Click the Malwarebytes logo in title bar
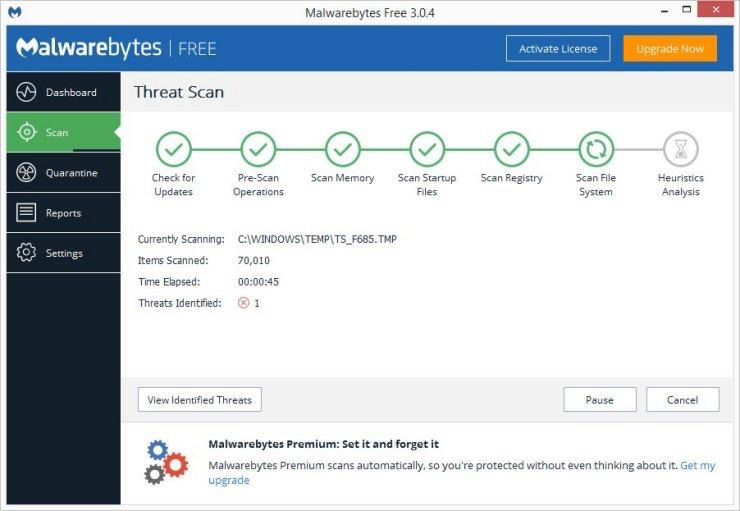This screenshot has width=740, height=511. (15, 11)
